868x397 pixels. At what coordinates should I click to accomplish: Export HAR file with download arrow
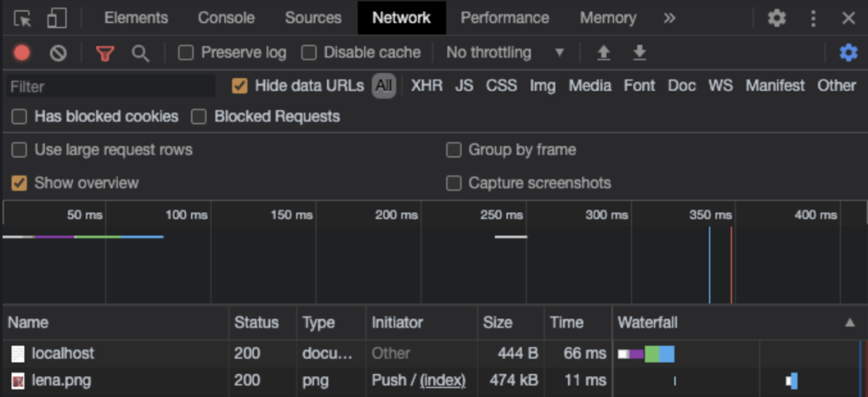click(x=639, y=53)
